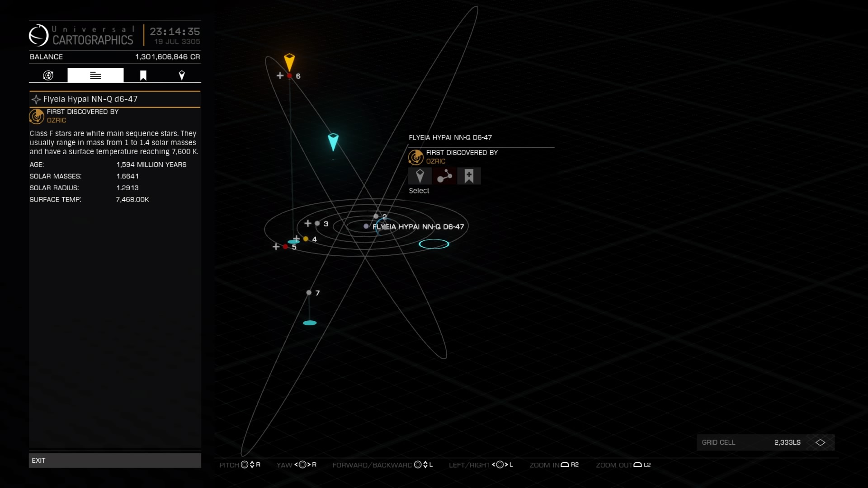Click the solar masses value 1.6641
868x488 pixels.
pyautogui.click(x=127, y=176)
